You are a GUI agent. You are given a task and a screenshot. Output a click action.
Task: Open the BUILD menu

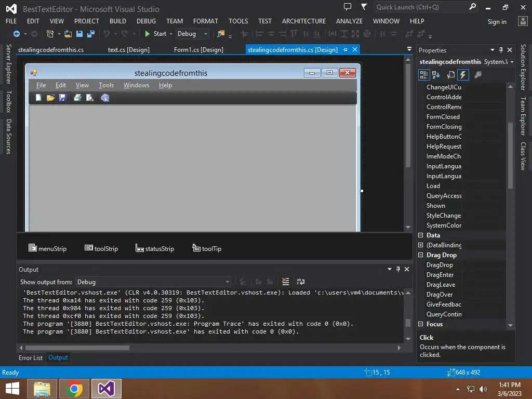click(x=118, y=21)
